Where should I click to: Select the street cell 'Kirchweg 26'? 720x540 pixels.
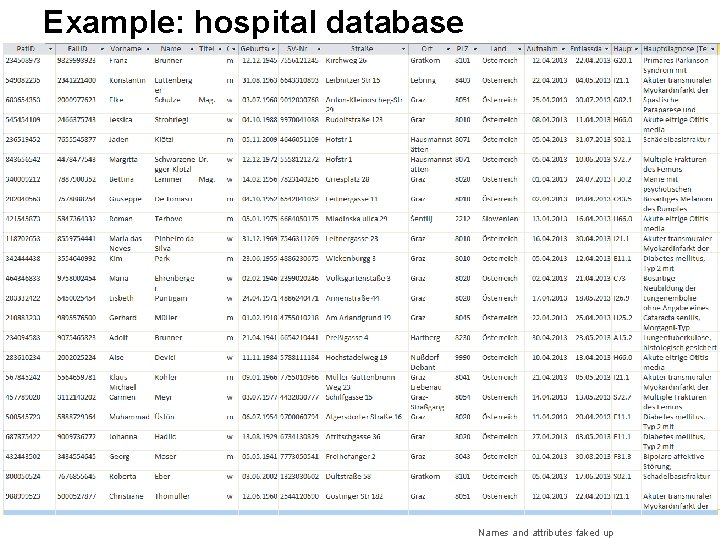pyautogui.click(x=346, y=61)
